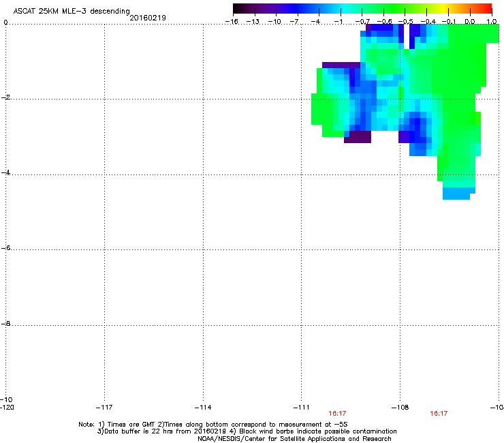Click the longitude axis label -117
This screenshot has height=443, width=504.
click(104, 408)
